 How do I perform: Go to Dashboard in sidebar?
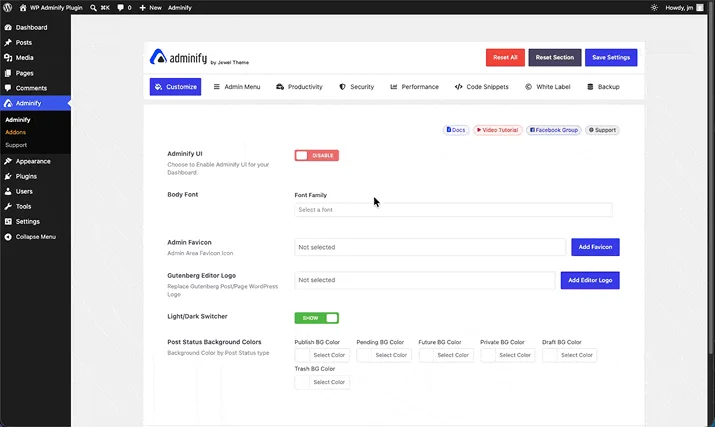click(x=35, y=27)
